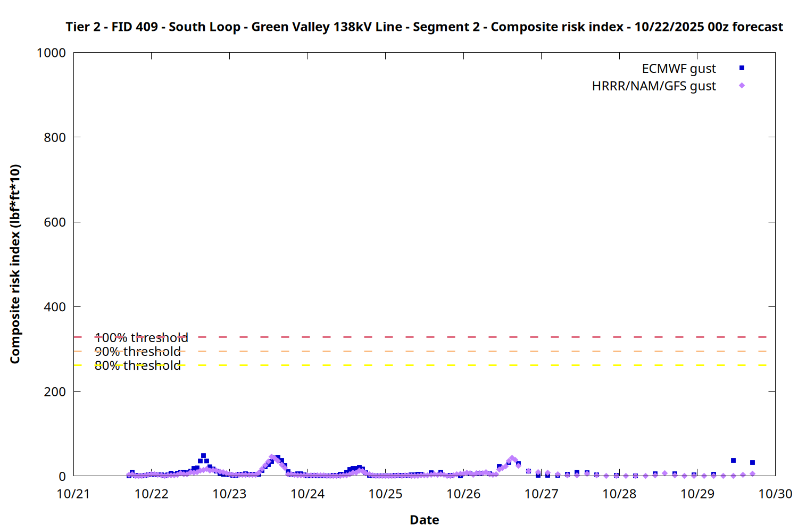Click the 400 y-axis tick label

point(55,307)
